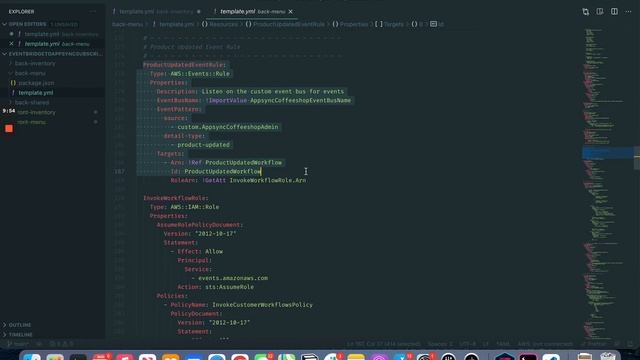
Task: Close the template.yml back-menu tab
Action: tap(291, 11)
